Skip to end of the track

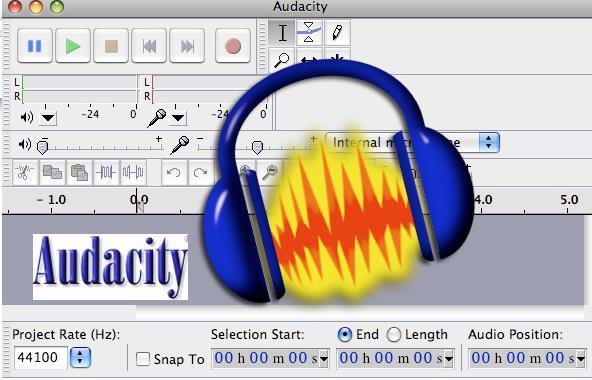[187, 46]
